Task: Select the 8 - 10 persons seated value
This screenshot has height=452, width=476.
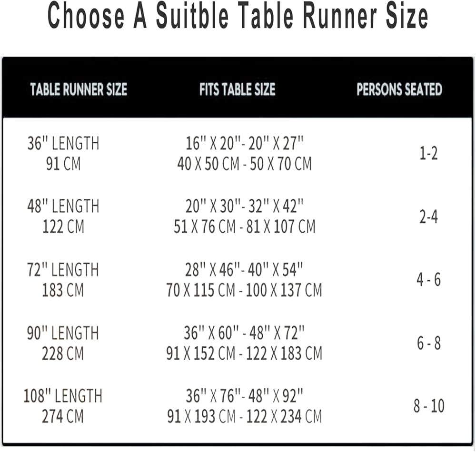Action: click(428, 406)
